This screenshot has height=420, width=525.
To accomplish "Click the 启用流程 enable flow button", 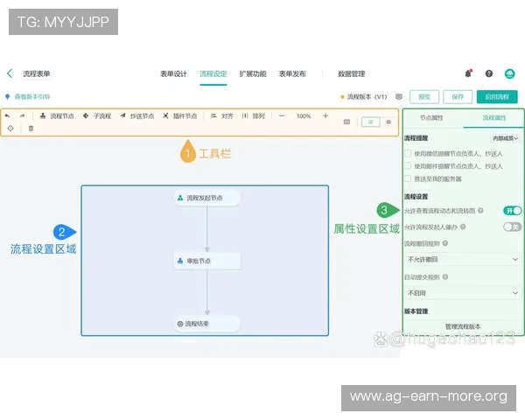I will (x=497, y=97).
